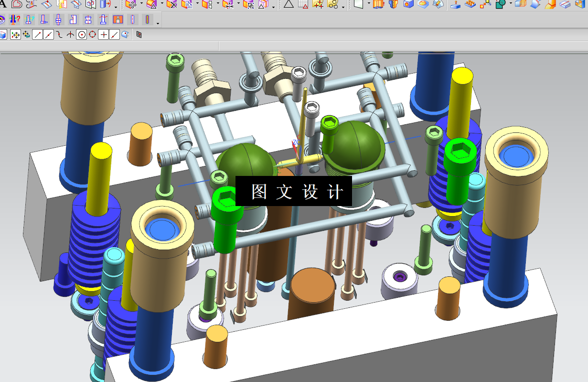Click the heart-shaped red outline icon
The height and width of the screenshot is (382, 588).
(x=17, y=4)
